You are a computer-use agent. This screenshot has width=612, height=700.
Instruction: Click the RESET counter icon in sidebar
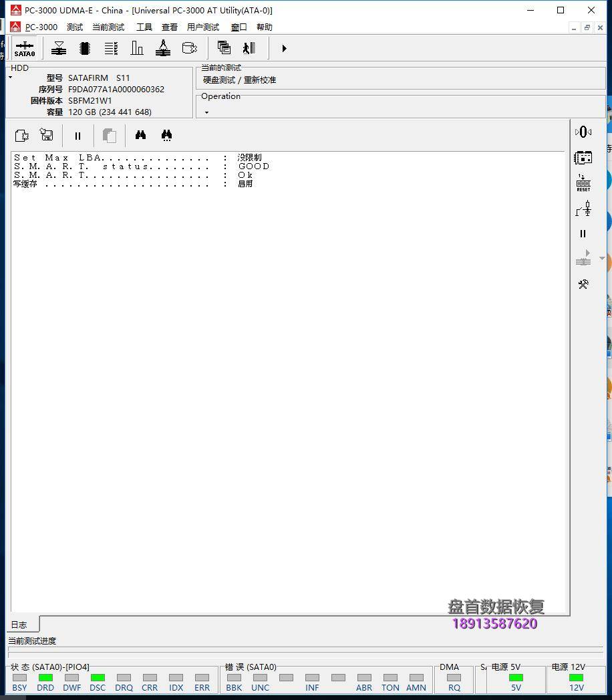pyautogui.click(x=583, y=183)
